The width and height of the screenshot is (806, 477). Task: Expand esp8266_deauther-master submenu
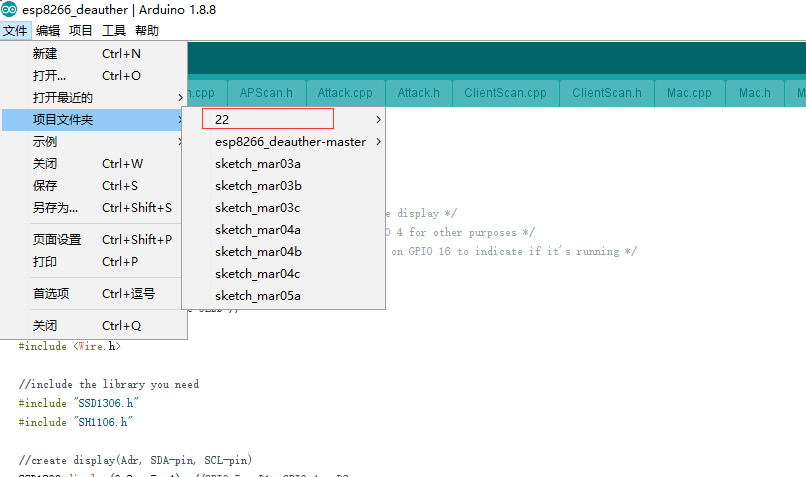point(290,142)
